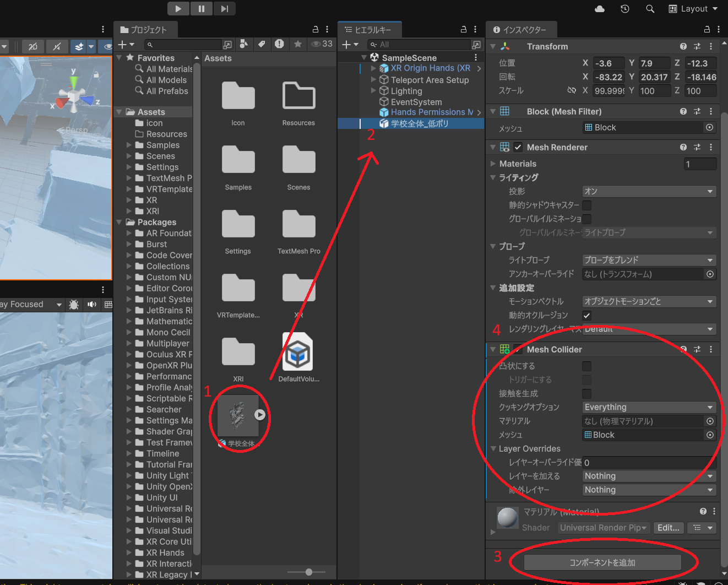Image resolution: width=728 pixels, height=585 pixels.
Task: Click the cloud services icon in the top bar
Action: 600,8
